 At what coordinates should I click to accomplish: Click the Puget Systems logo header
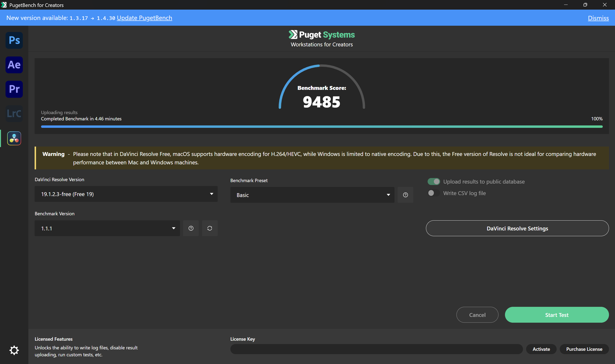click(322, 35)
